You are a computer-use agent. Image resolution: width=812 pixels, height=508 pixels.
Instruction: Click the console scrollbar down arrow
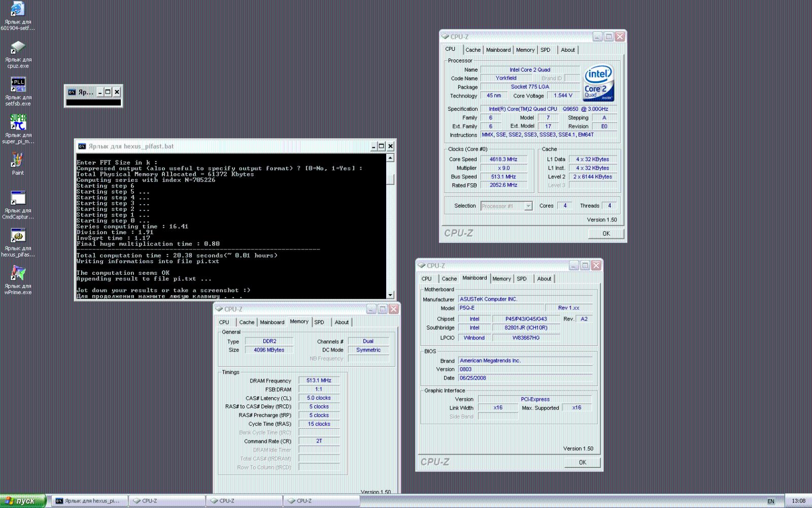click(390, 295)
